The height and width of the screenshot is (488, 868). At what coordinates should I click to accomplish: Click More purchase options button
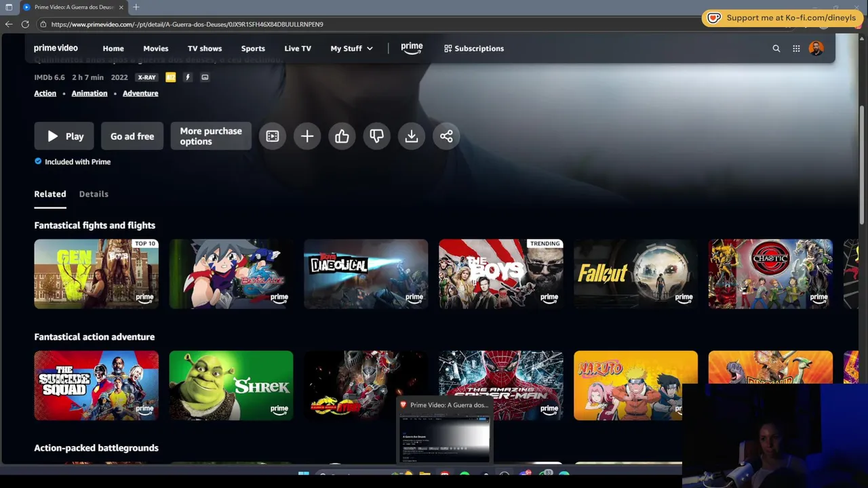point(211,136)
